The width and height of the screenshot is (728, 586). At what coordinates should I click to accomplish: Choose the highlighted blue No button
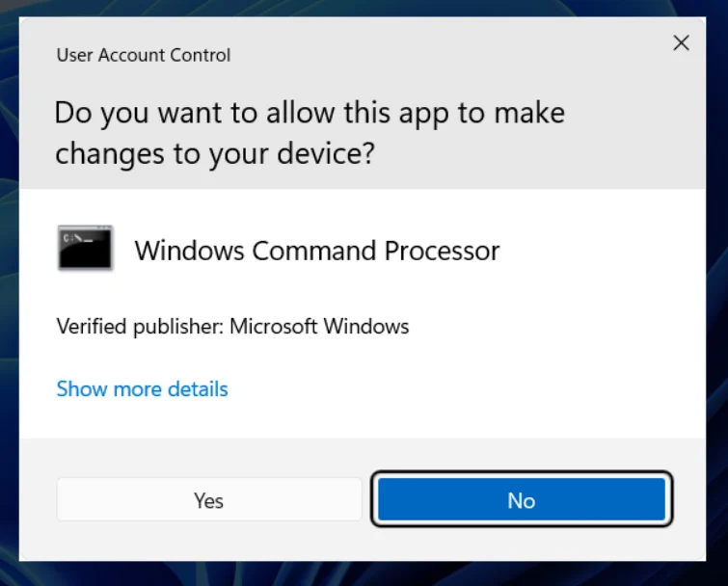pos(522,499)
